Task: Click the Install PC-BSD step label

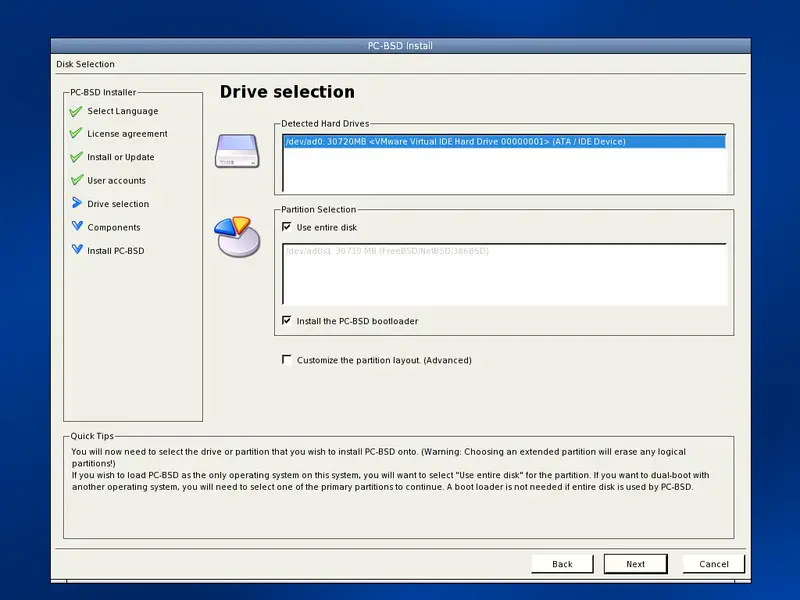Action: (116, 251)
